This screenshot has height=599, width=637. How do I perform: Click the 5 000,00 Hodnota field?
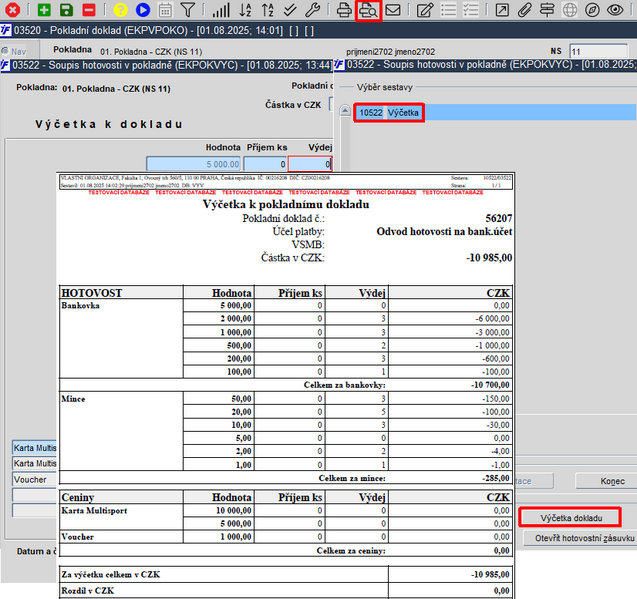(x=193, y=164)
